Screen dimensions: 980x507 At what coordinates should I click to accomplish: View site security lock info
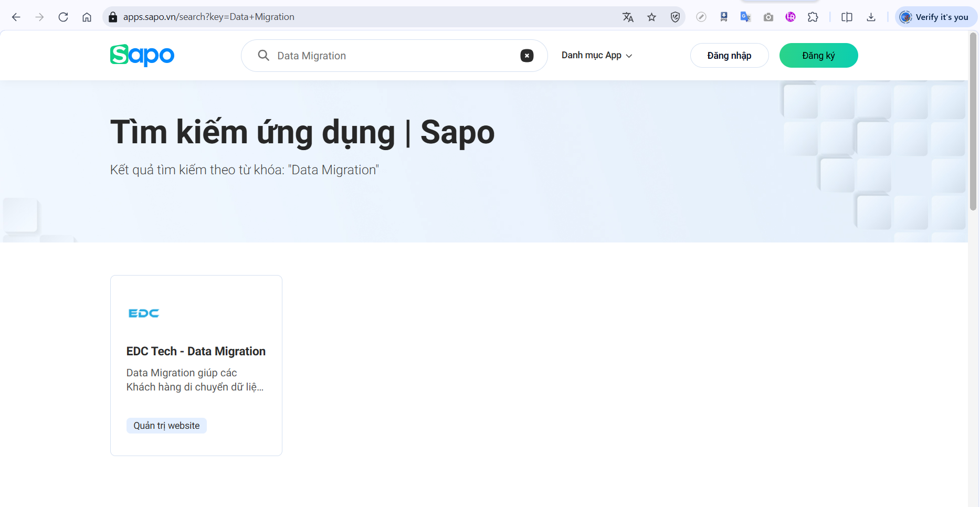pos(113,17)
